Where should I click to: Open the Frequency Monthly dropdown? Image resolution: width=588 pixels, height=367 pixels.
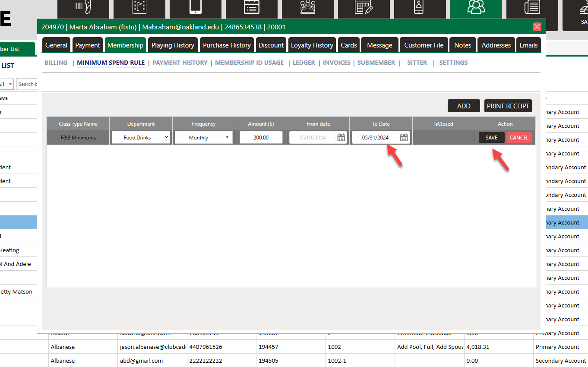click(x=203, y=138)
